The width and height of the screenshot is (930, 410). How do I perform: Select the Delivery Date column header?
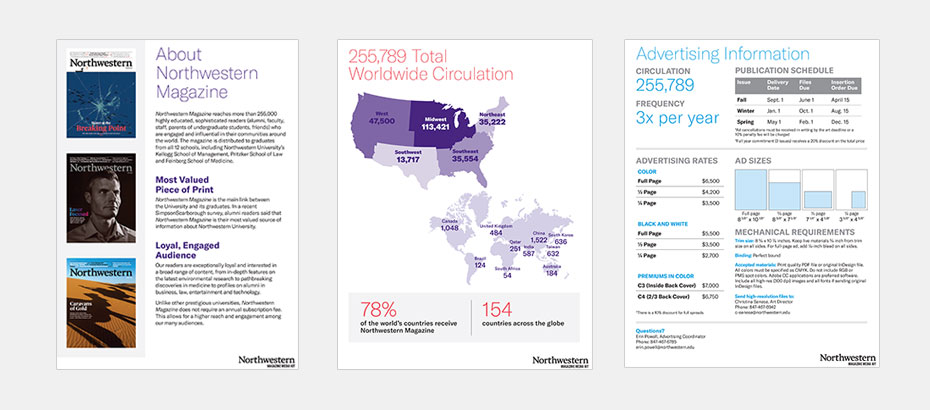(776, 85)
